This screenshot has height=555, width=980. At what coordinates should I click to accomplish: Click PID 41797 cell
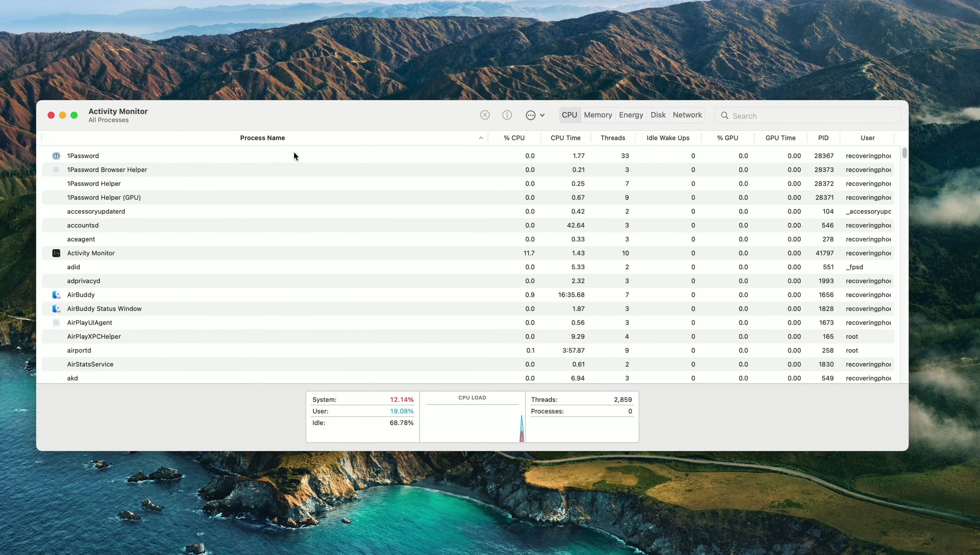point(824,253)
